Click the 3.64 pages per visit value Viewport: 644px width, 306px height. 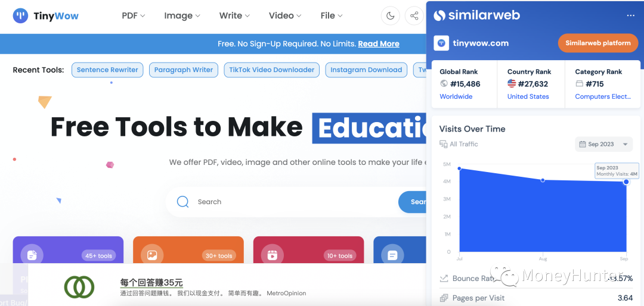[625, 298]
